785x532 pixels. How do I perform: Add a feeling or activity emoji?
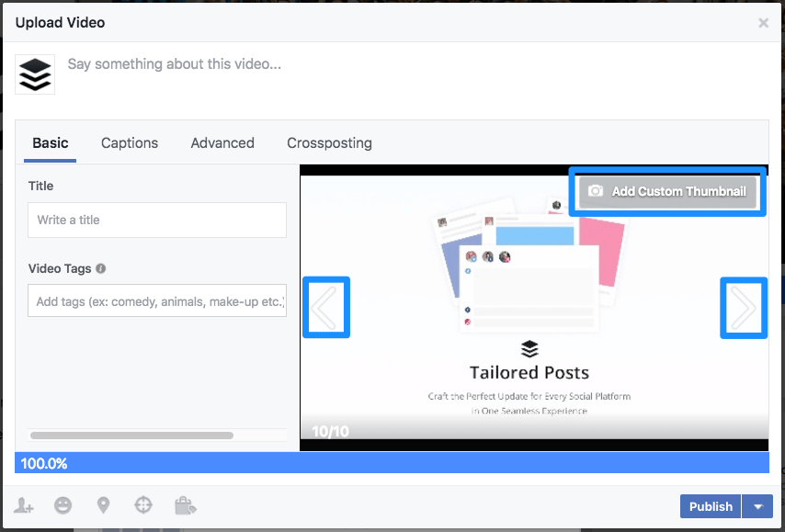tap(63, 505)
